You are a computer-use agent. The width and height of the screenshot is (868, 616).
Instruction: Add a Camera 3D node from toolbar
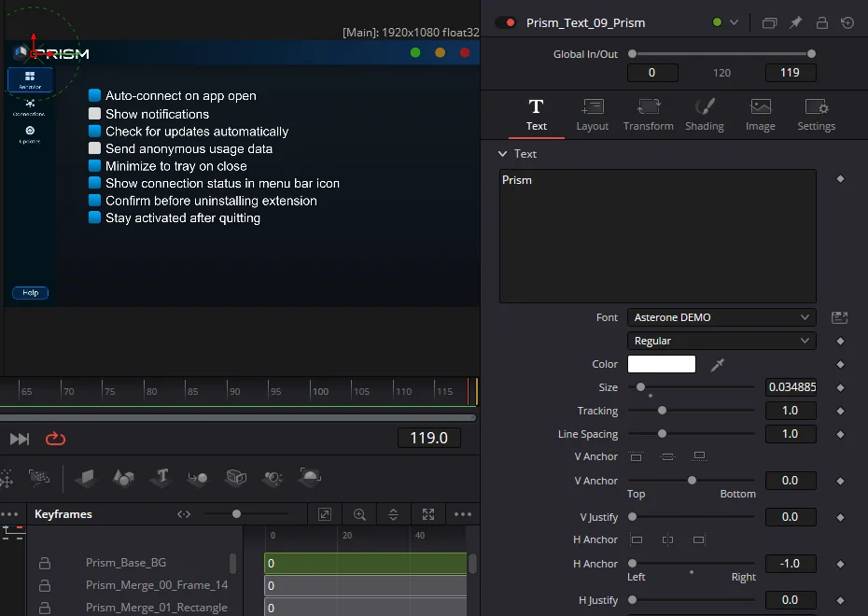point(236,477)
